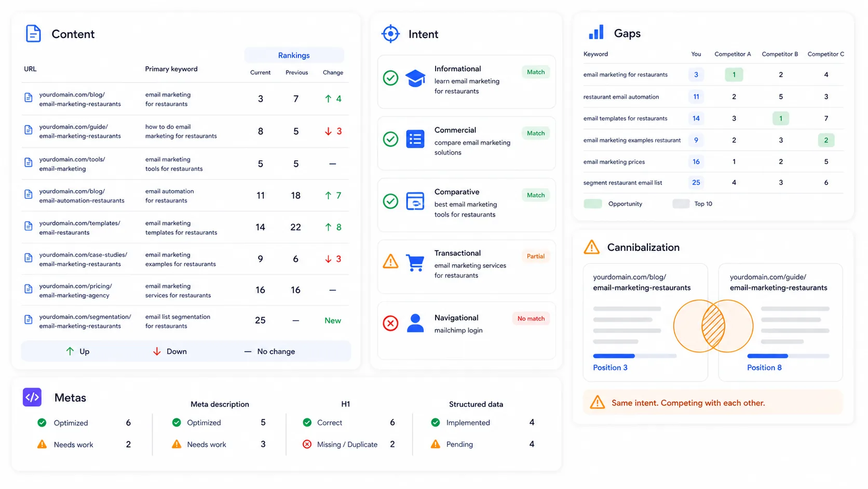Click the Commercial list icon

click(x=415, y=139)
